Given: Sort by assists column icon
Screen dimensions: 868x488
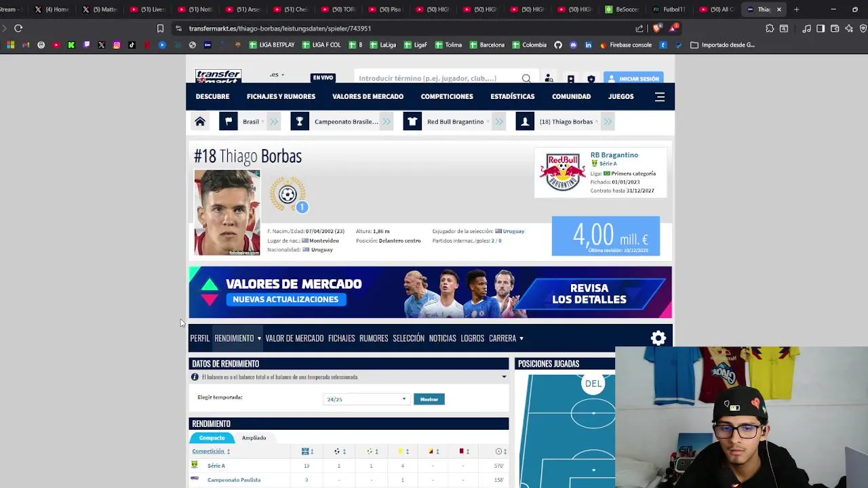Looking at the screenshot, I should (371, 451).
